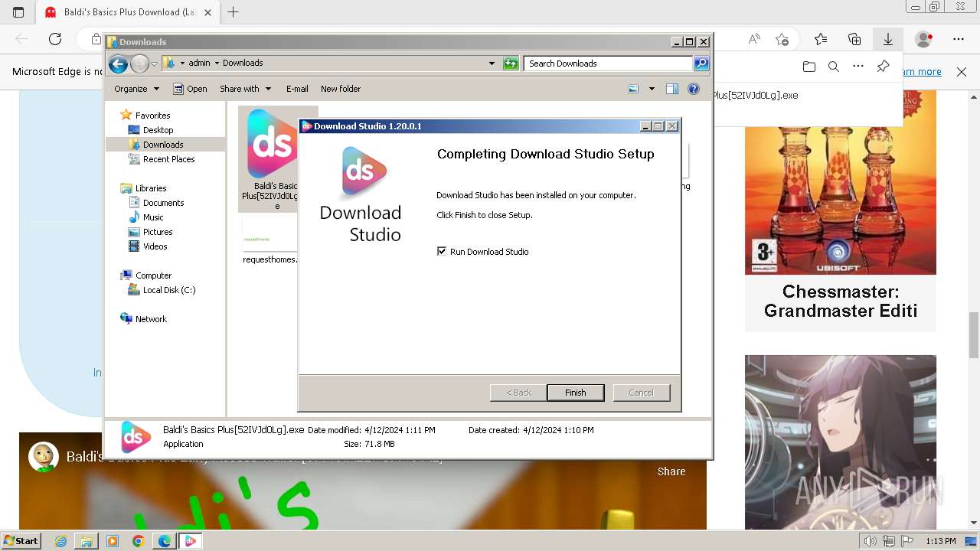This screenshot has width=980, height=551.
Task: Select the Baldi's Basics Plus exe file icon
Action: tap(272, 144)
